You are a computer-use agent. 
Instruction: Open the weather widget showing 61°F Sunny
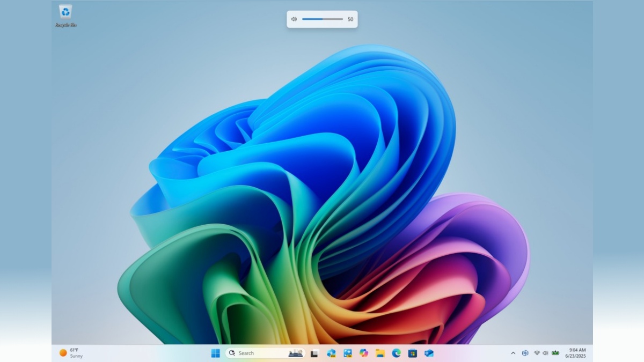pos(71,353)
